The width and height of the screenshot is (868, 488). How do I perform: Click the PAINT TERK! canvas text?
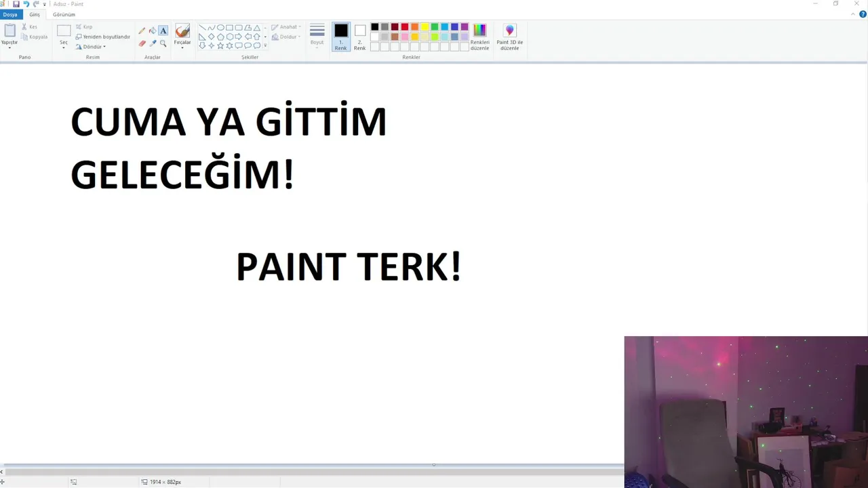click(349, 266)
